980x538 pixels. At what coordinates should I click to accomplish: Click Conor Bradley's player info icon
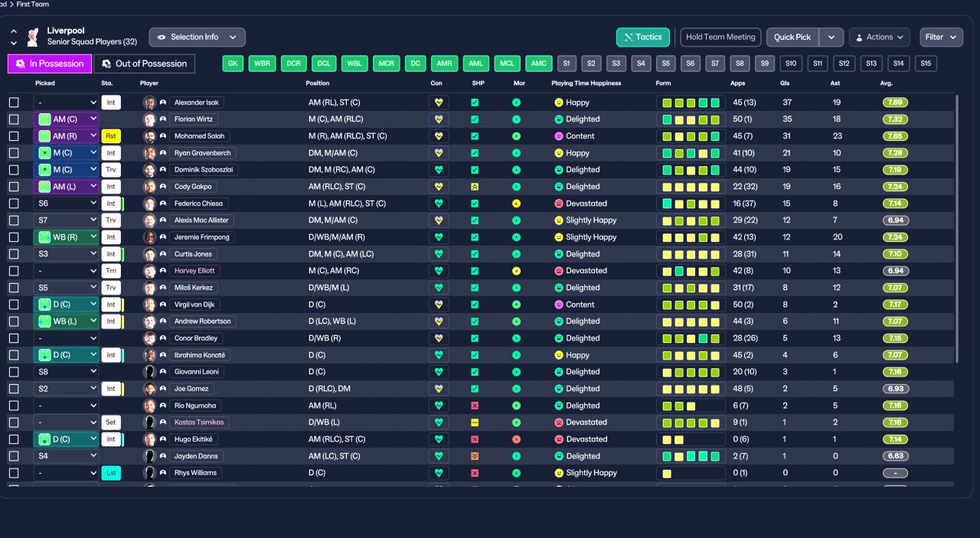(x=162, y=338)
